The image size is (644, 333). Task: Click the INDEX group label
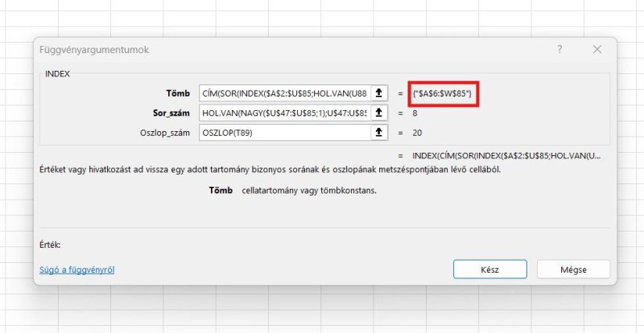tap(57, 74)
